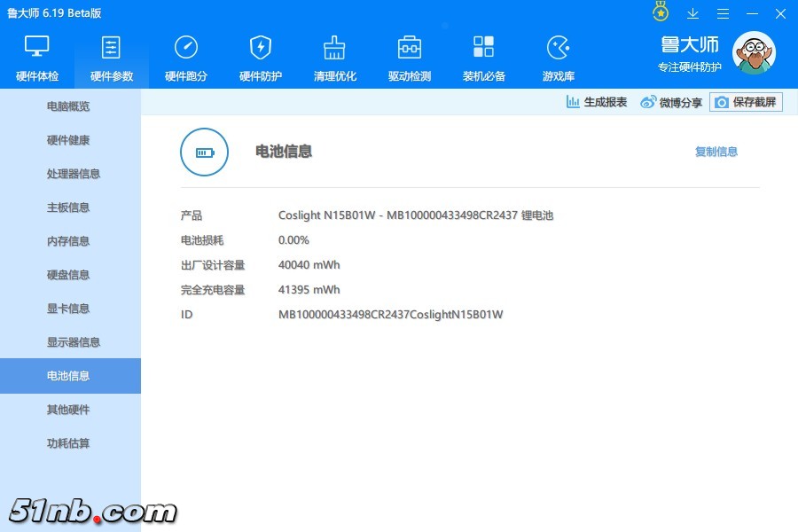Open the 游戏库 game icon
The width and height of the screenshot is (798, 532).
pyautogui.click(x=559, y=48)
